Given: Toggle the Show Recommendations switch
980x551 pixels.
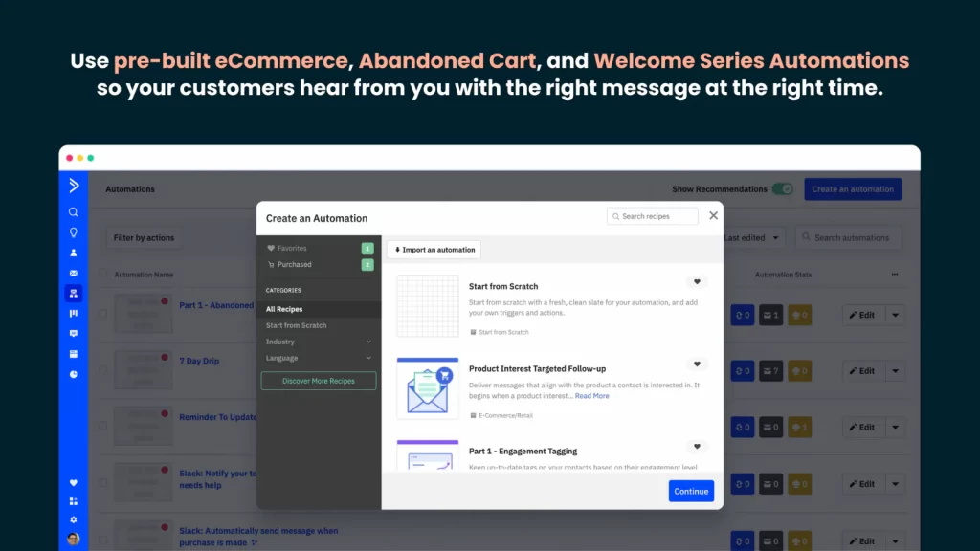Looking at the screenshot, I should 782,188.
